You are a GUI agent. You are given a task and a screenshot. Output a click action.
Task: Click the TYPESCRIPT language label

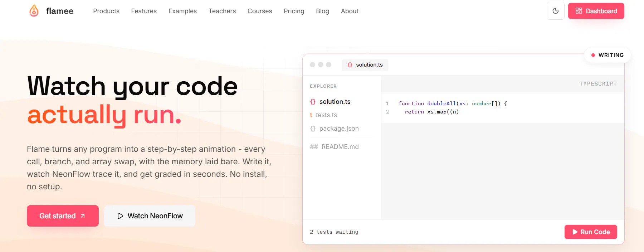point(598,84)
